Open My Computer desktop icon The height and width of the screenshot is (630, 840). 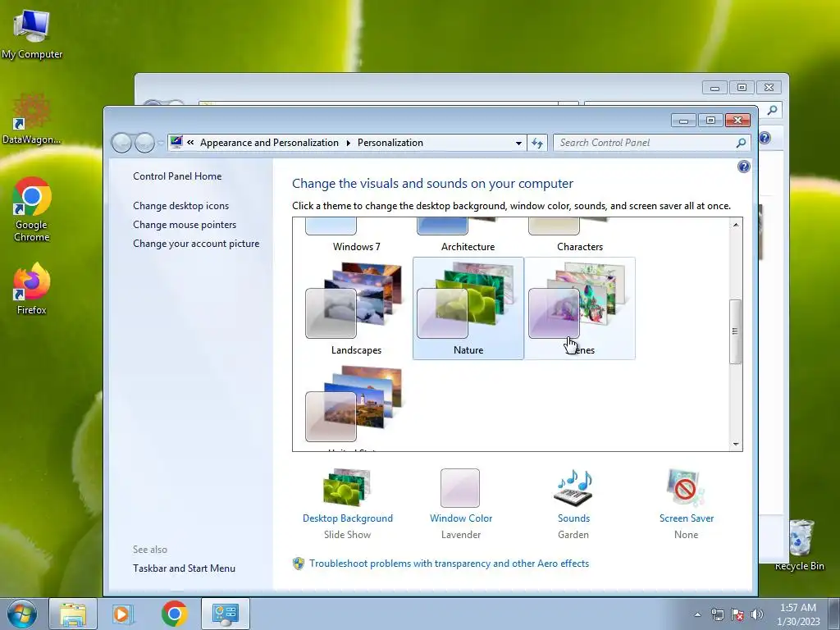point(32,33)
